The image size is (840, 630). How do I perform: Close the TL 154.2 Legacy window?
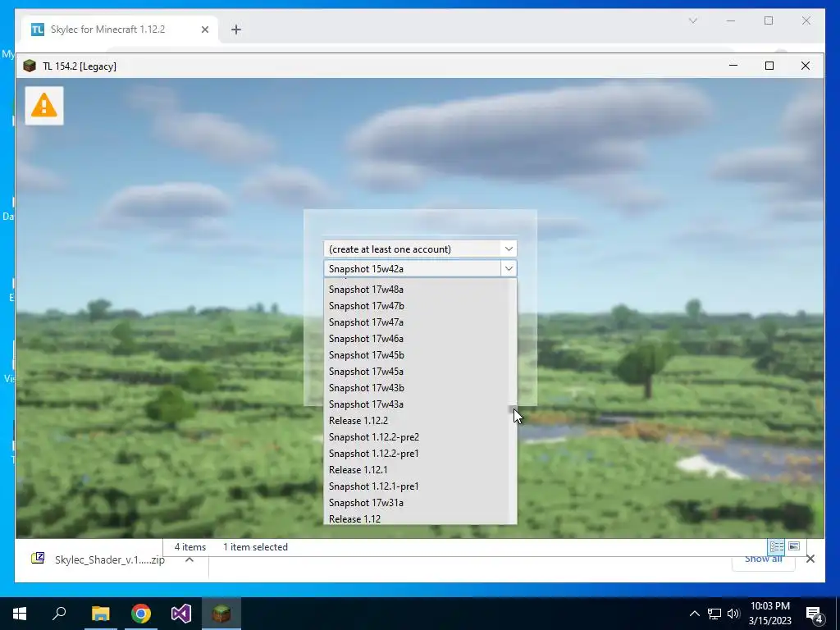point(806,66)
